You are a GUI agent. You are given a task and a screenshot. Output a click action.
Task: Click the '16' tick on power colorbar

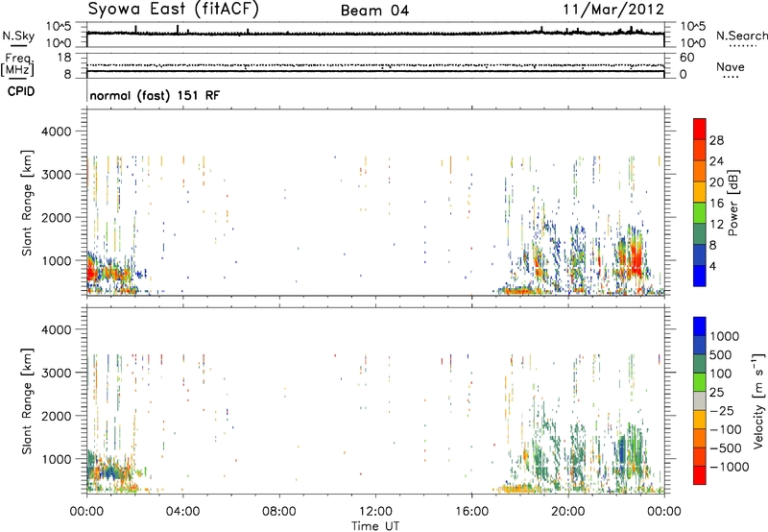click(716, 203)
